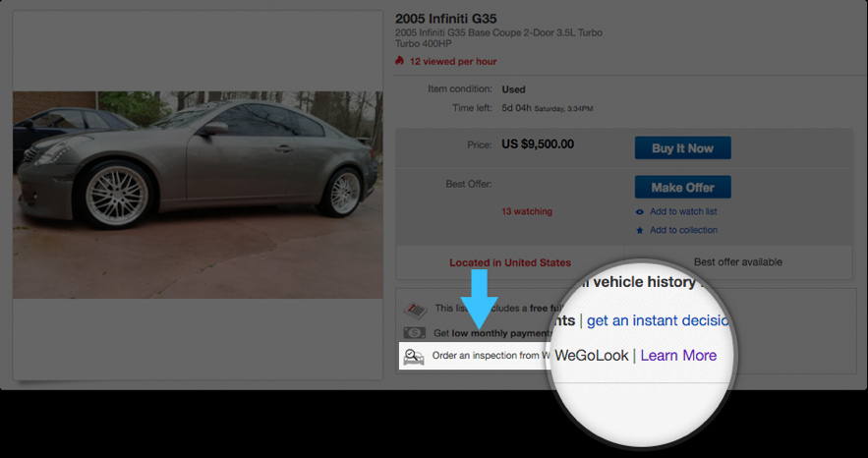
Task: Click the Get low monthly payments text
Action: [x=492, y=333]
